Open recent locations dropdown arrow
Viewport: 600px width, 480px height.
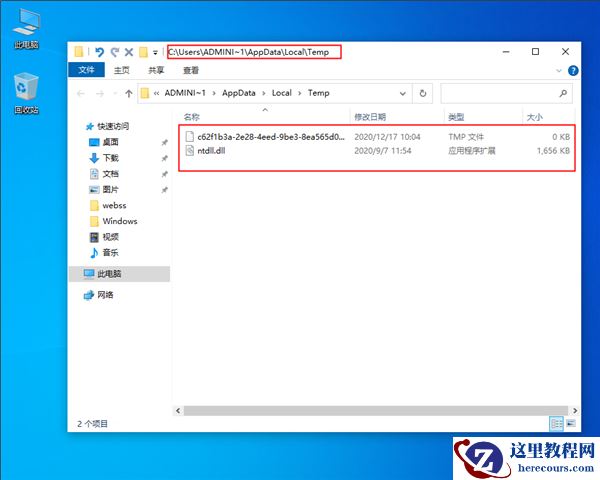(x=114, y=94)
